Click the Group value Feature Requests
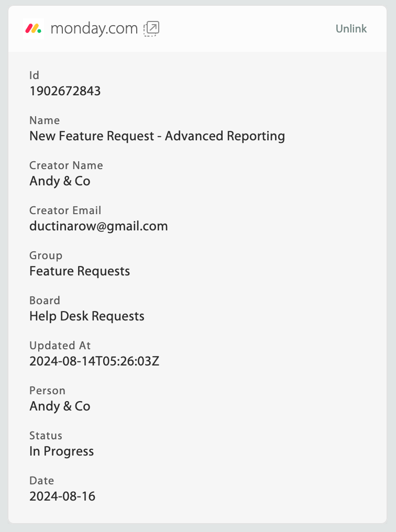The image size is (396, 532). (80, 271)
